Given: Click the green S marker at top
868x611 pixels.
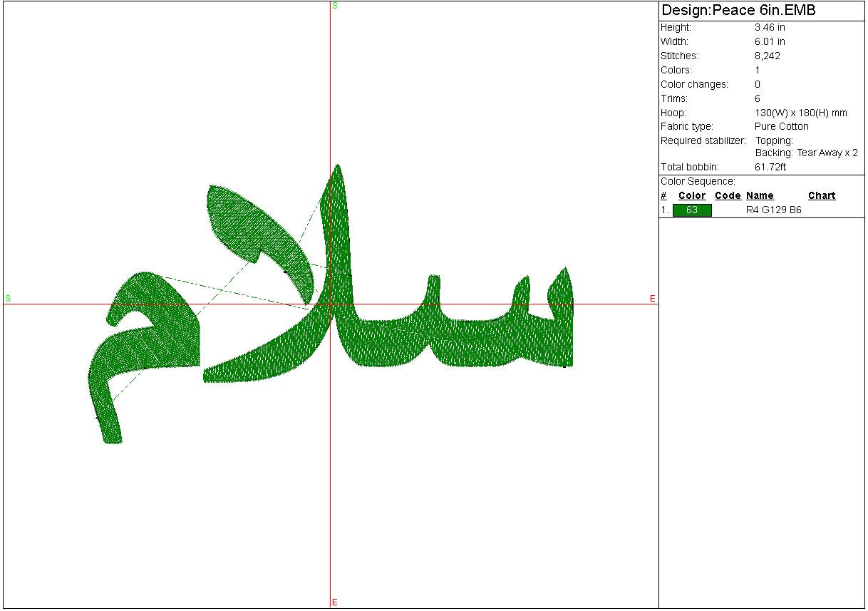Looking at the screenshot, I should pos(334,6).
